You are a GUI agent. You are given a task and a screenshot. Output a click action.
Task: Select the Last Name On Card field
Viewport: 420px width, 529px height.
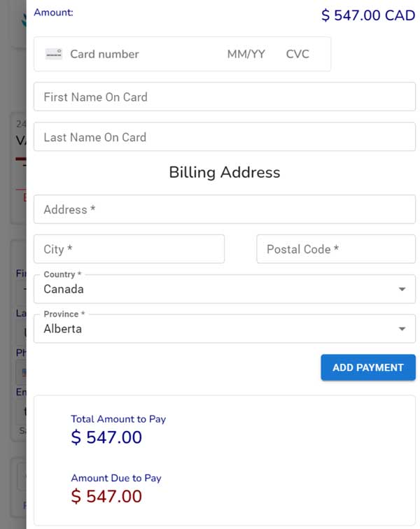click(x=225, y=136)
